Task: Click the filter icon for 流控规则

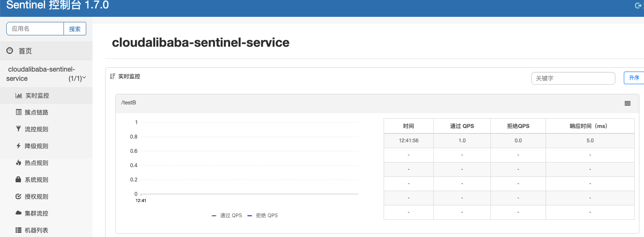Action: (x=19, y=129)
